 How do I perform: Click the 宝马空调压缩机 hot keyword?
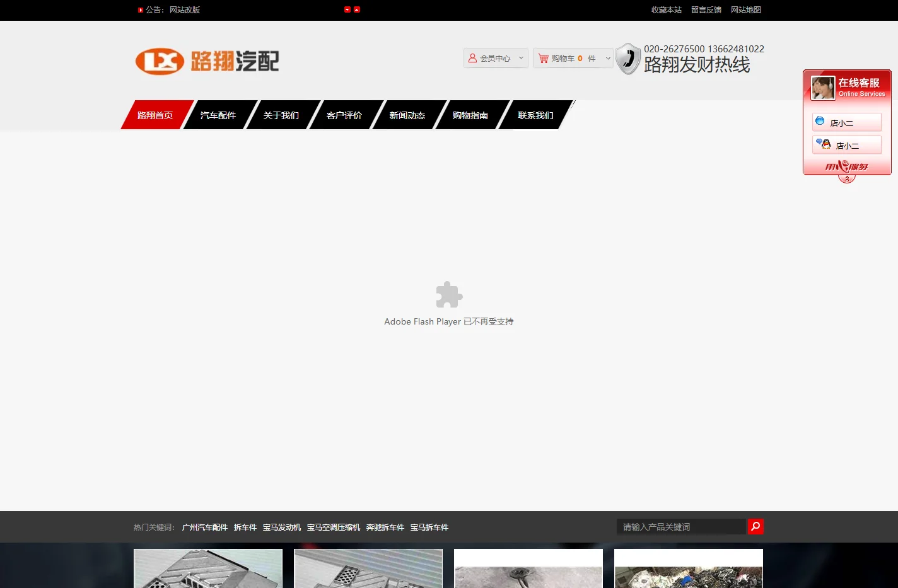334,527
